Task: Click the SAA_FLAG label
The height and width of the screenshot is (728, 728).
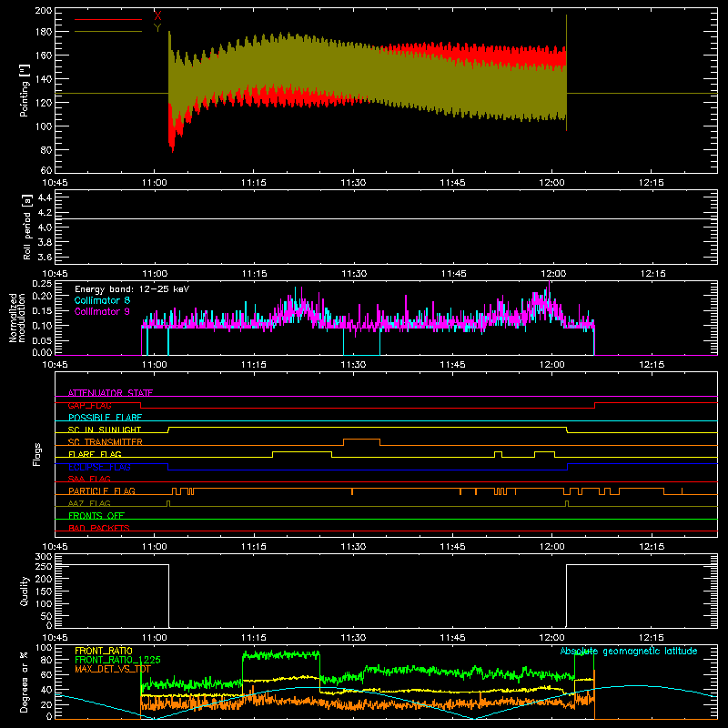Action: pyautogui.click(x=89, y=479)
